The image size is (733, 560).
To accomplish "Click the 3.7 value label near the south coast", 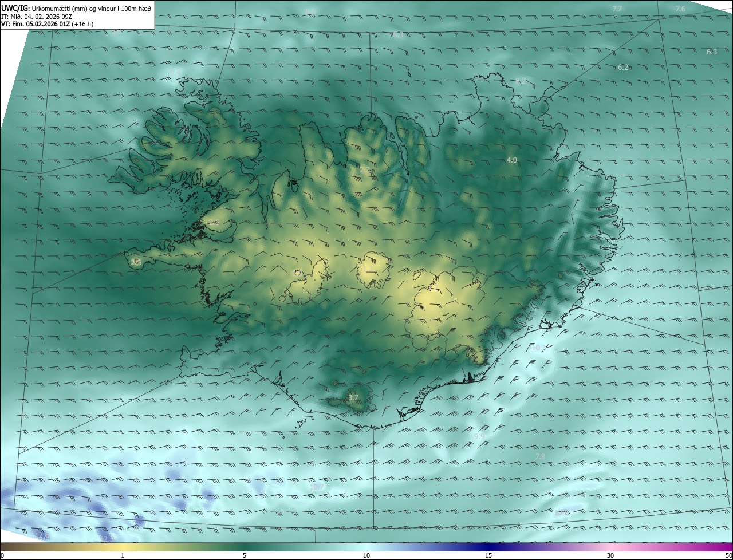I will [353, 397].
